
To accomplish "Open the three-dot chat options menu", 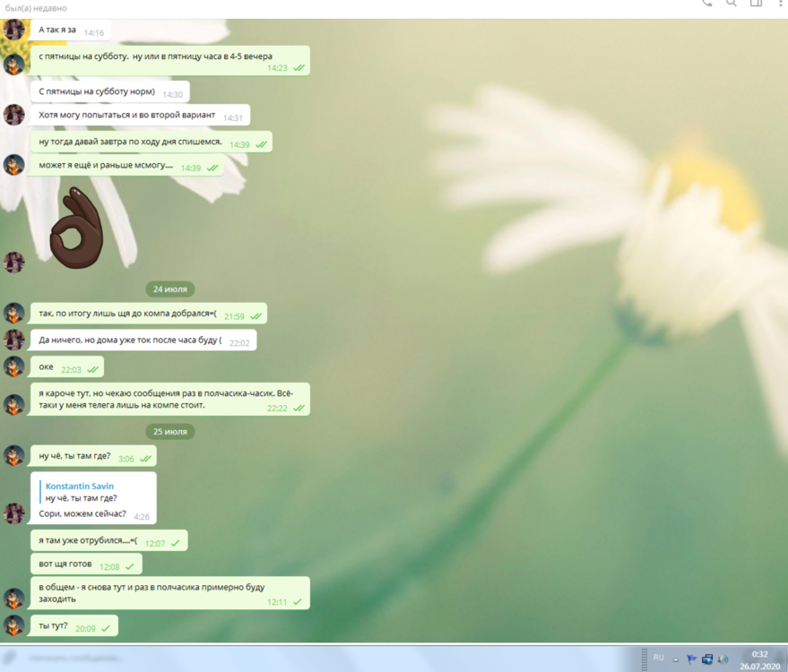I will pyautogui.click(x=779, y=4).
